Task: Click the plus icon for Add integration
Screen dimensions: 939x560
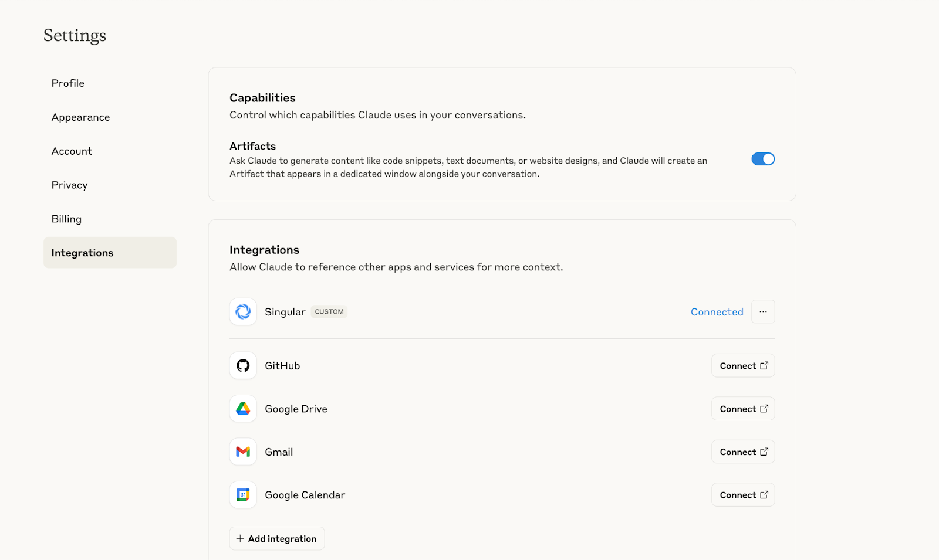Action: pyautogui.click(x=240, y=538)
